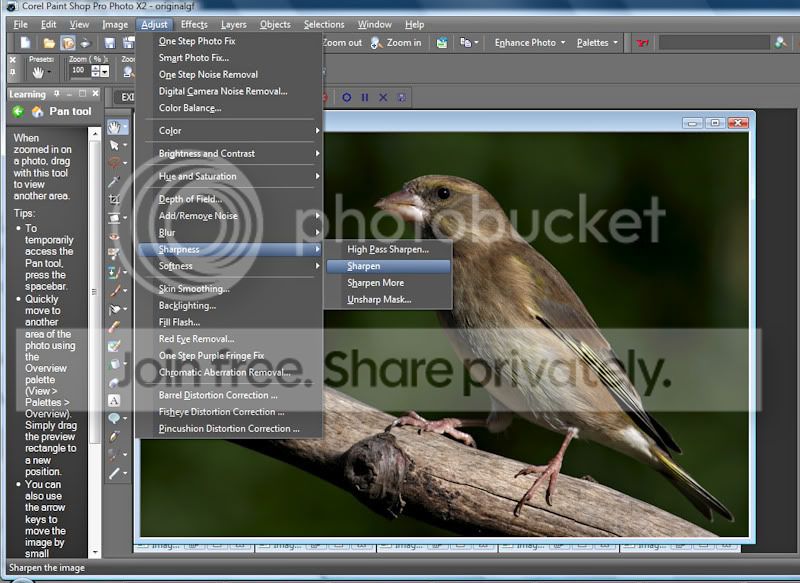Screen dimensions: 800x583
Task: Select the Pan tool in the toolbox
Action: point(116,127)
